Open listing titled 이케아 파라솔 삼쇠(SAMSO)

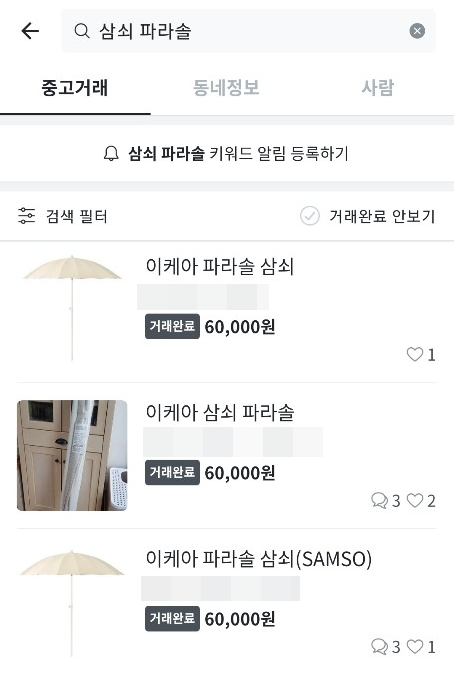(x=258, y=559)
